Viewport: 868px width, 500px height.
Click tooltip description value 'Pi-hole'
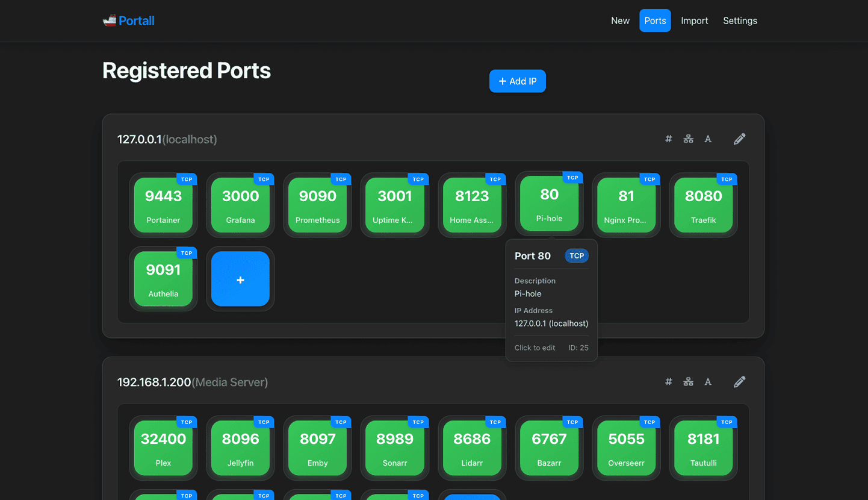click(528, 294)
